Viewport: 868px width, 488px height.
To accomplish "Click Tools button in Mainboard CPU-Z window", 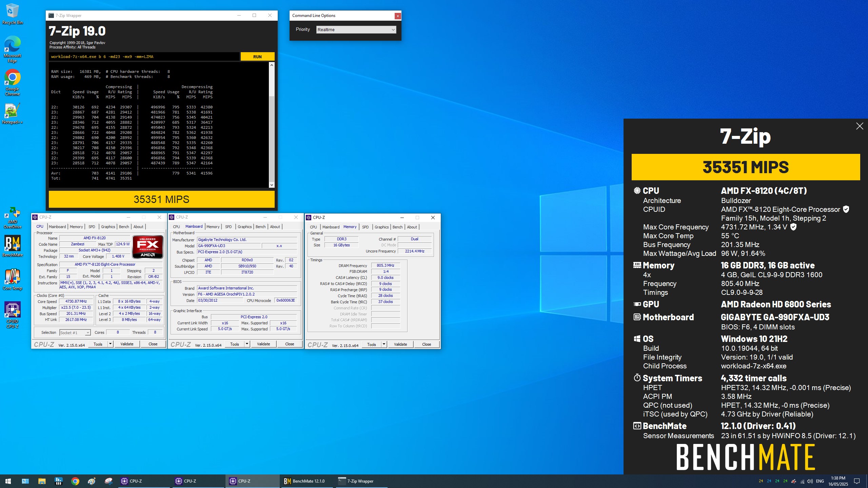I will (235, 344).
